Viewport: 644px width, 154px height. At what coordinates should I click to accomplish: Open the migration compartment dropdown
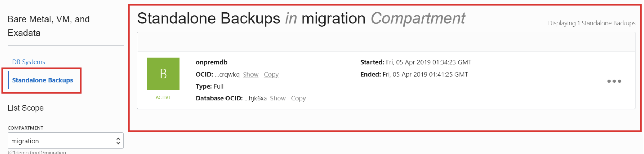coord(65,141)
